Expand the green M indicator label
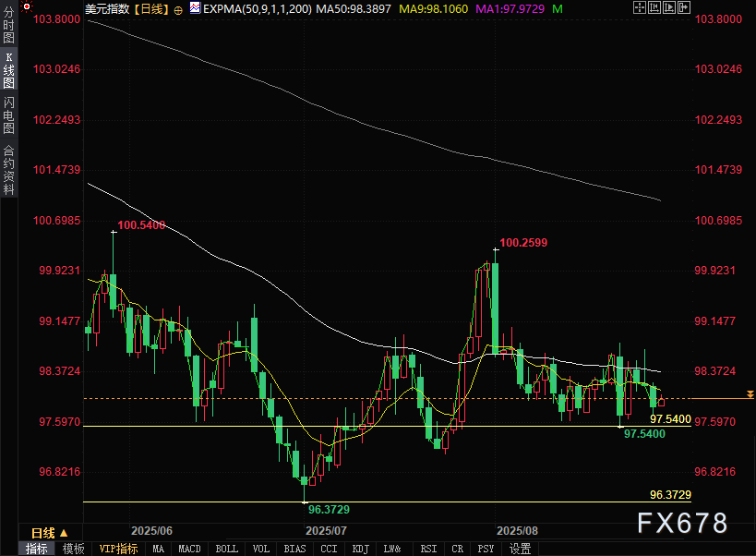The image size is (756, 556). tap(558, 8)
